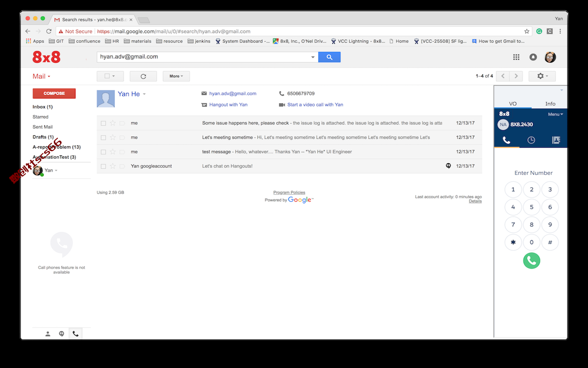Viewport: 588px width, 368px height.
Task: Click Hangout with Yan link
Action: pos(228,104)
